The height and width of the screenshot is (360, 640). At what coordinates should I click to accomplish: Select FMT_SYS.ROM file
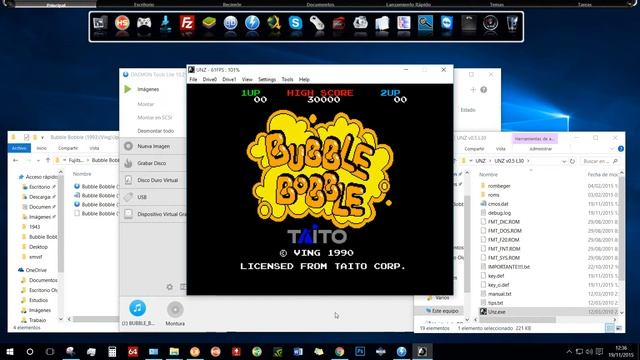click(504, 258)
